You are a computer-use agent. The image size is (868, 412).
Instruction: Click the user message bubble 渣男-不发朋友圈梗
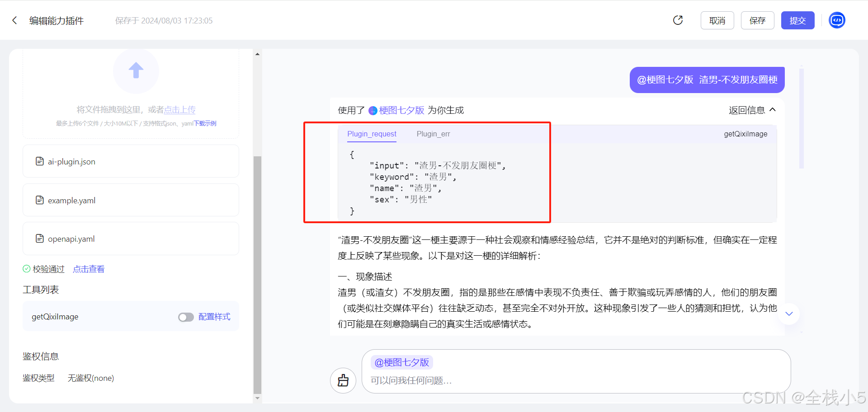point(707,80)
